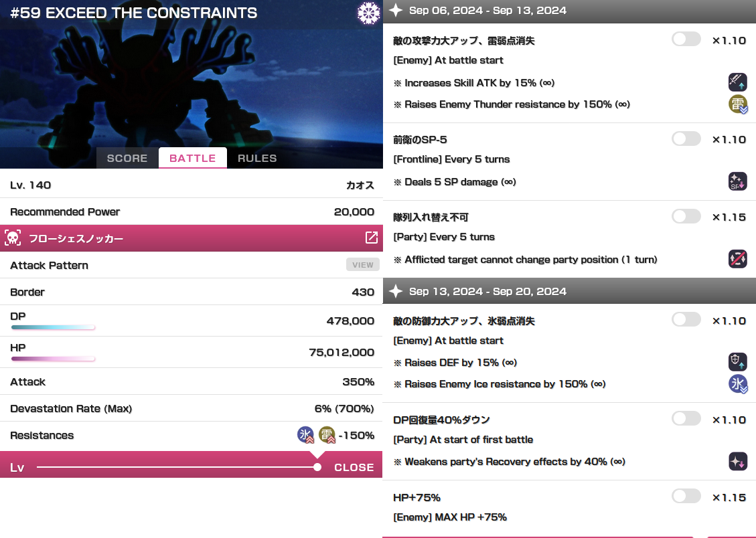
Task: Click the Recovery weakened effect icon
Action: 737,462
